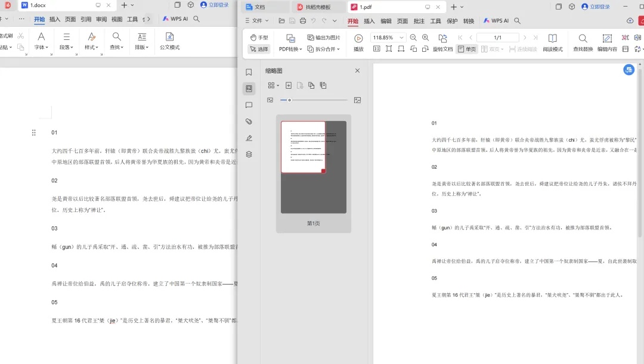Toggle the thumbnail panel icon in the sidebar
Image resolution: width=644 pixels, height=364 pixels.
click(249, 89)
